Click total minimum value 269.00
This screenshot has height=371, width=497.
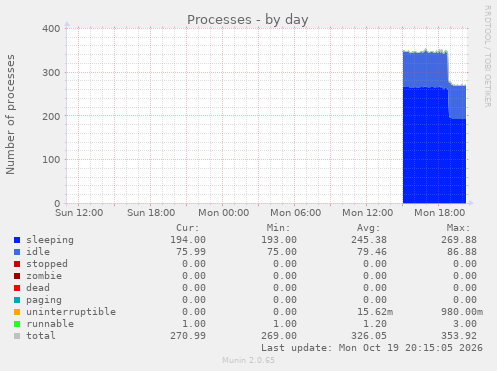pyautogui.click(x=279, y=336)
